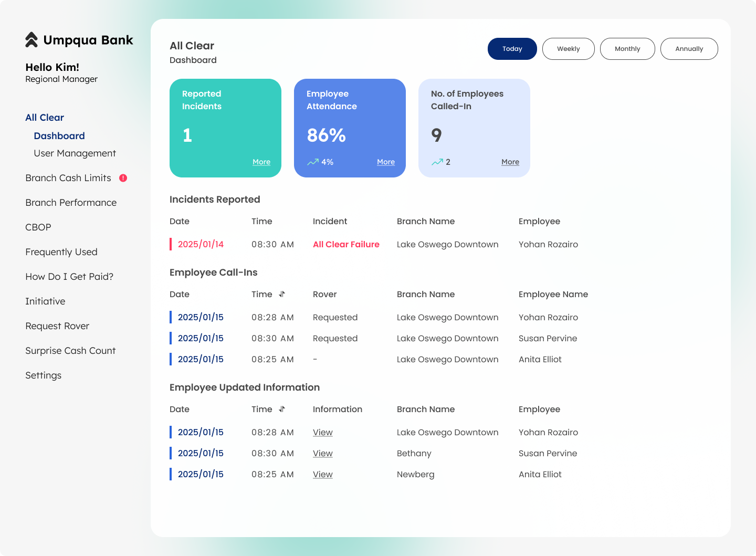Click the red alert badge beside Branch Cash Limits
Image resolution: width=756 pixels, height=556 pixels.
[x=123, y=178]
